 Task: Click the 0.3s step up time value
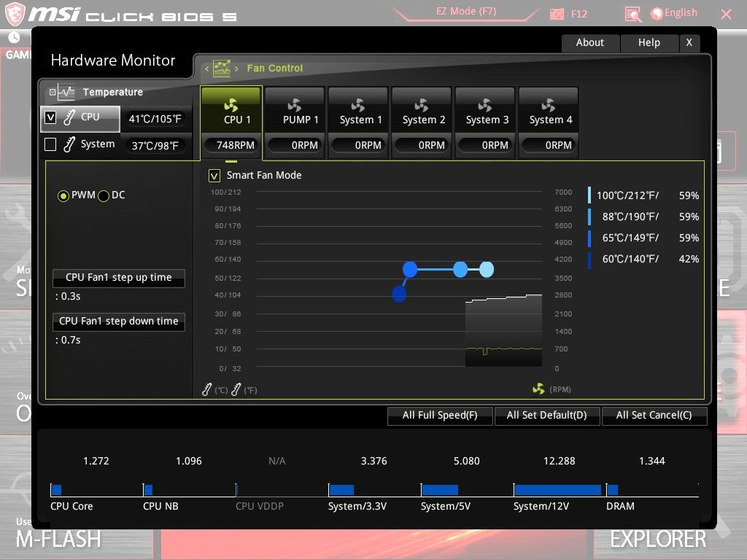tap(68, 296)
